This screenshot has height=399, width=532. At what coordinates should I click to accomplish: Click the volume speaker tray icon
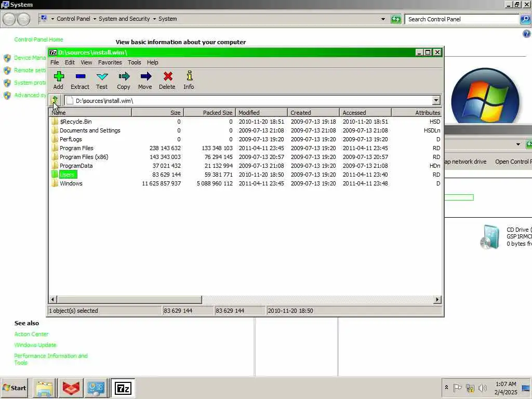pos(482,388)
